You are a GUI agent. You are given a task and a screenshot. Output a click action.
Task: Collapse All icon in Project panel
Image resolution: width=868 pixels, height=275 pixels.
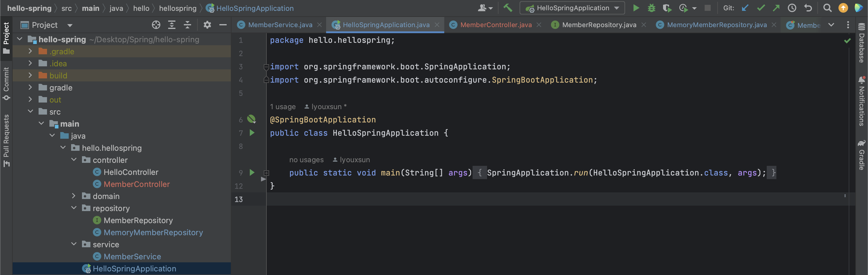[x=188, y=25]
